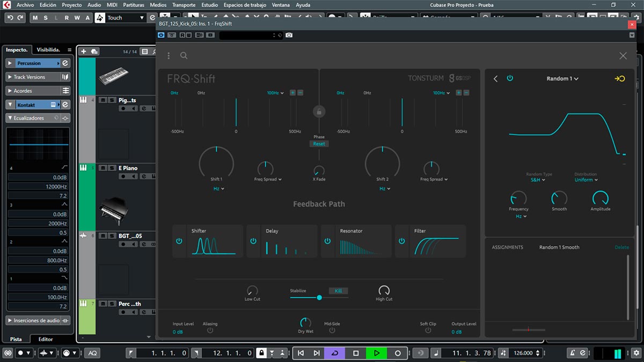This screenshot has width=644, height=362.
Task: Click the yellow modulation assign icon
Action: click(x=620, y=79)
